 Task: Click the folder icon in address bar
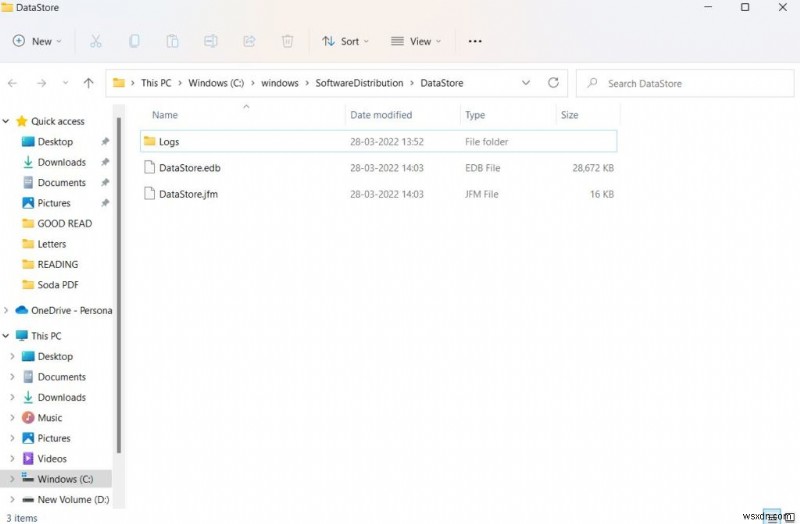pyautogui.click(x=119, y=83)
